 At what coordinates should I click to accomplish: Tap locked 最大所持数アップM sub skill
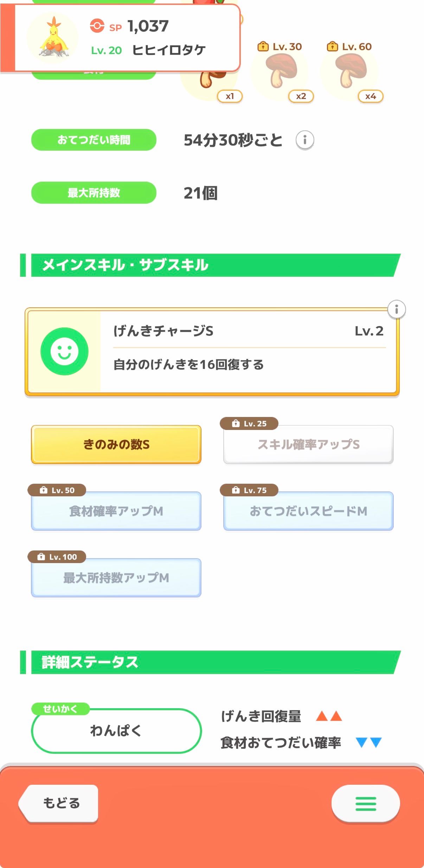(116, 578)
